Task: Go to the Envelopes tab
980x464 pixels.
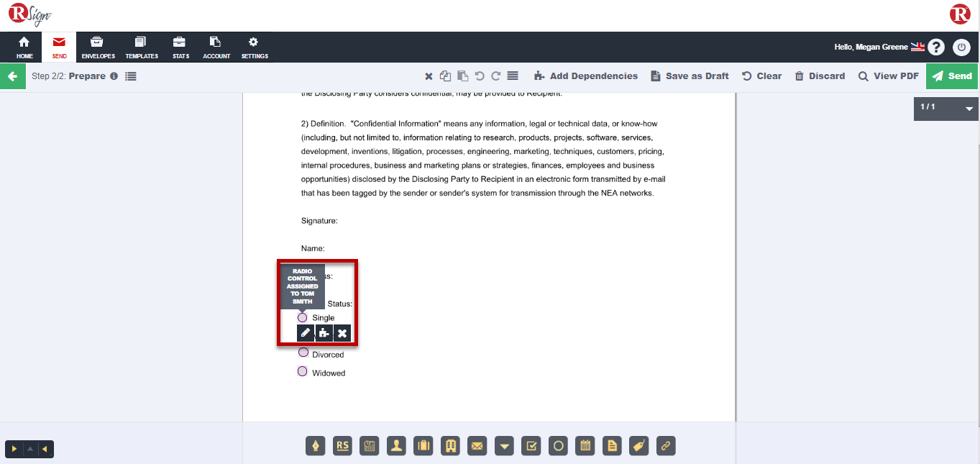Action: 98,47
